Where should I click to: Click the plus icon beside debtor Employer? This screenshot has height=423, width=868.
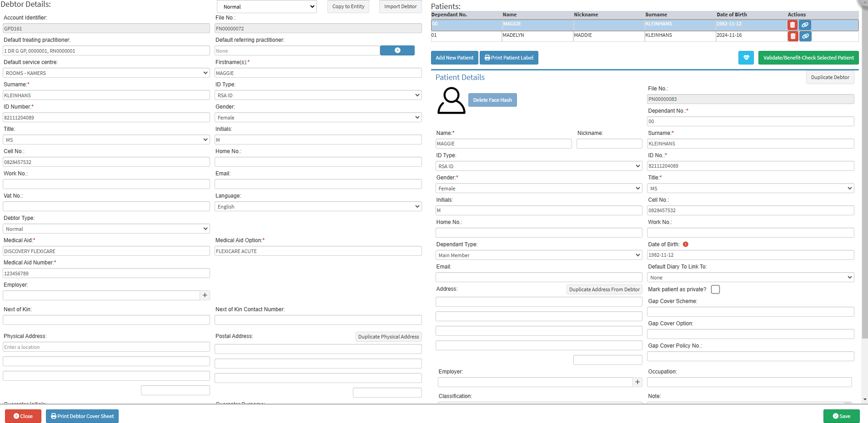coord(205,295)
